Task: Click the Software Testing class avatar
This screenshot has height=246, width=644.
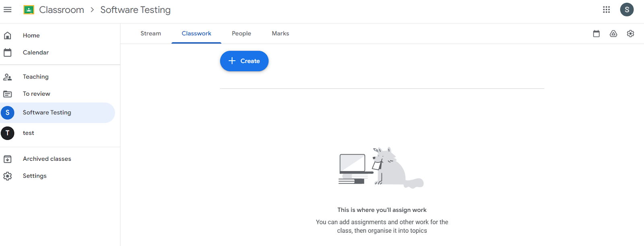Action: [8, 113]
